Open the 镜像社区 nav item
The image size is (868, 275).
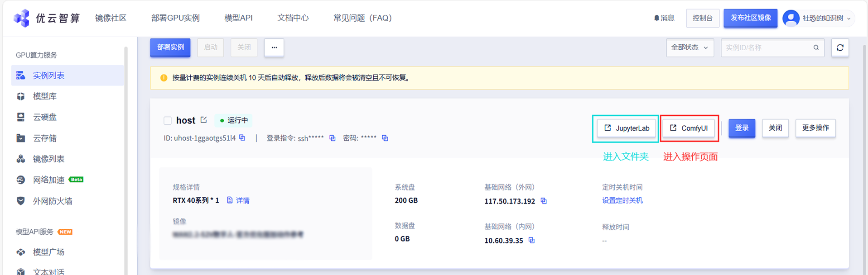[x=111, y=18]
